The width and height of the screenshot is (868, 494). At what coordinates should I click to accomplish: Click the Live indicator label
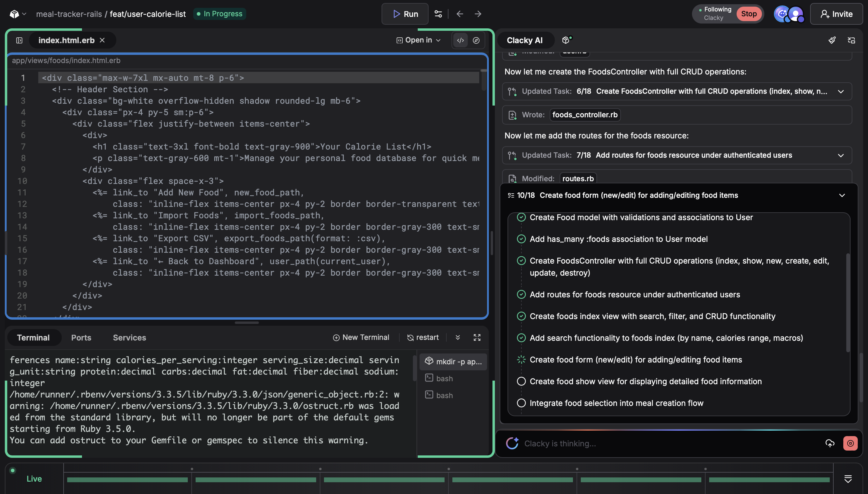tap(34, 479)
